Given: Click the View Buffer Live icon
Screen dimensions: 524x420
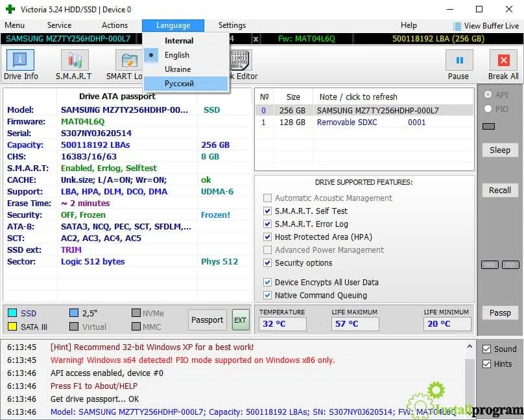Looking at the screenshot, I should 457,26.
